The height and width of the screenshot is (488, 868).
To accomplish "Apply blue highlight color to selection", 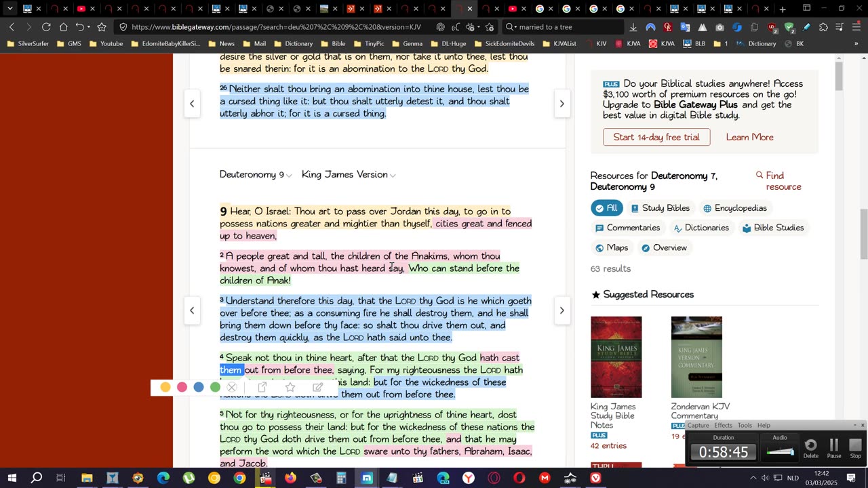I will coord(199,387).
